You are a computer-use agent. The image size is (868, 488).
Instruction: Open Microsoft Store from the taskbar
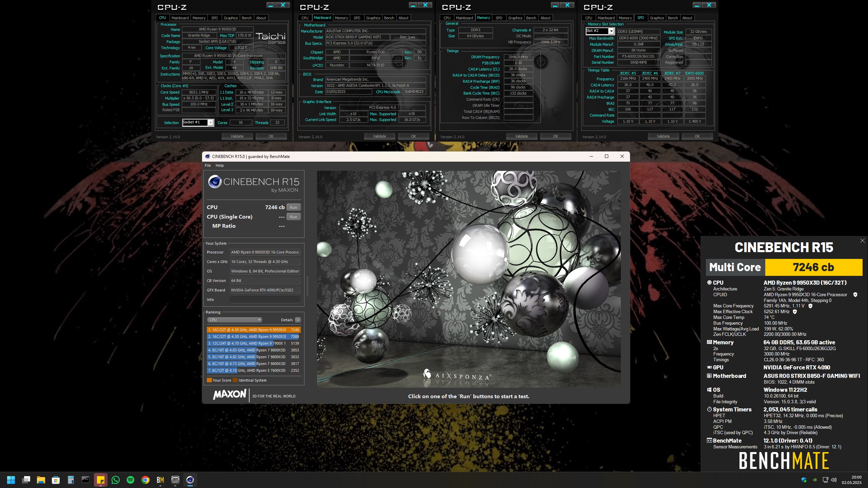tap(56, 480)
